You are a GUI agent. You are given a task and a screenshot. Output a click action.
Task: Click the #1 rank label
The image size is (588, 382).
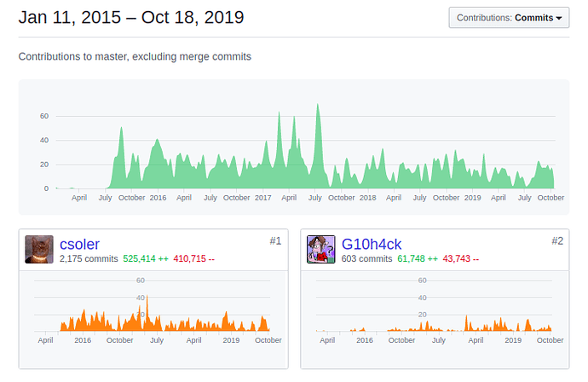coord(275,241)
